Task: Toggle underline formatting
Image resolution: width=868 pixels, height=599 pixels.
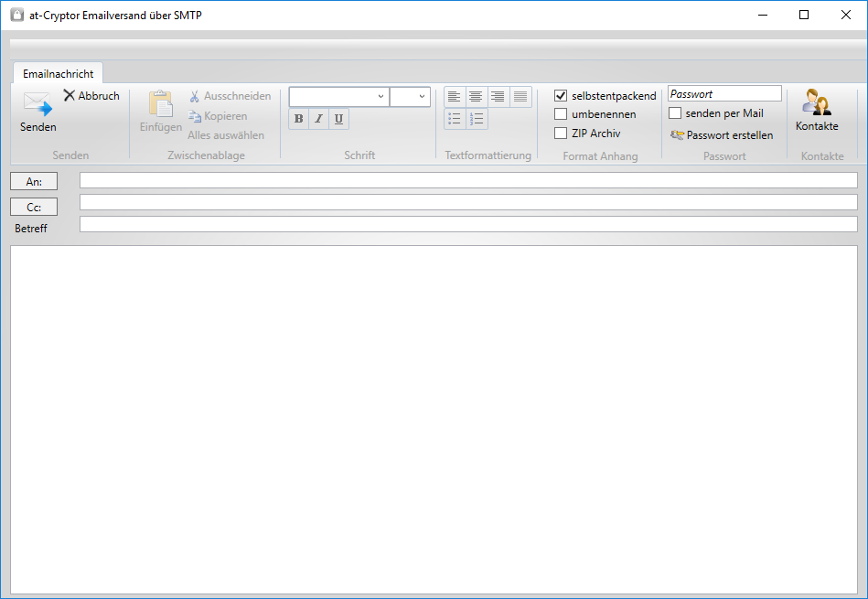Action: [338, 119]
